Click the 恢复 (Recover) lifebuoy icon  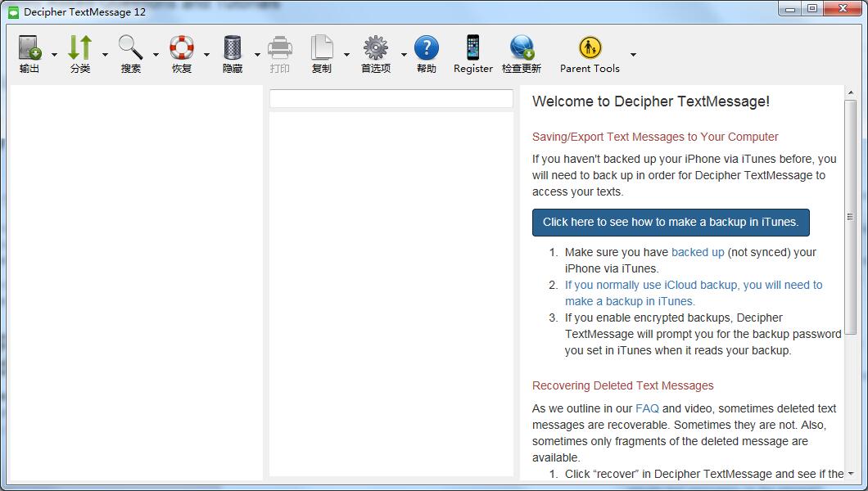182,49
